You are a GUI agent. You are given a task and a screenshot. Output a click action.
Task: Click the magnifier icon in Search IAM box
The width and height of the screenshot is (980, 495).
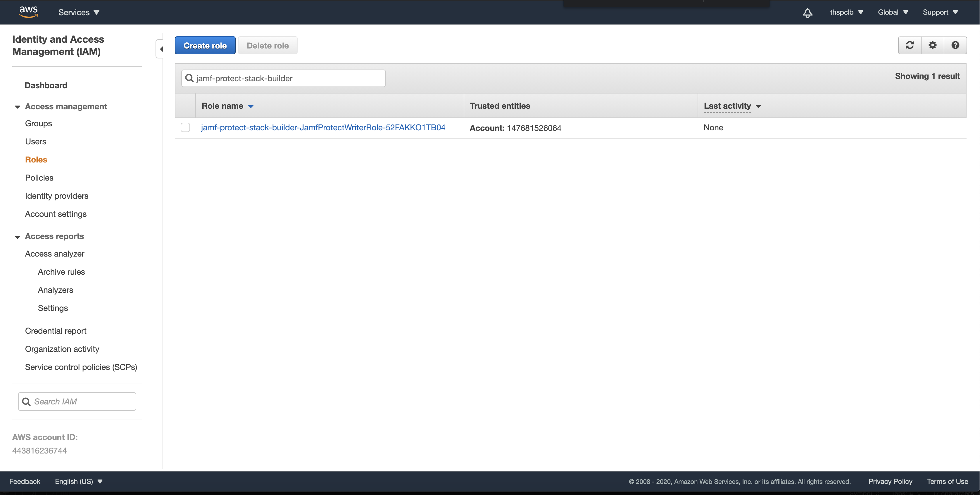click(26, 401)
